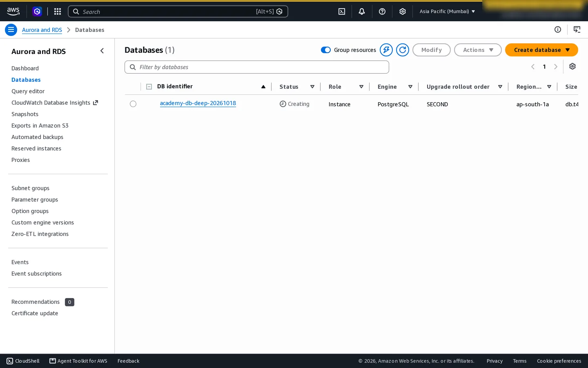
Task: Open the academy-db-deep-20261018 database link
Action: 198,103
